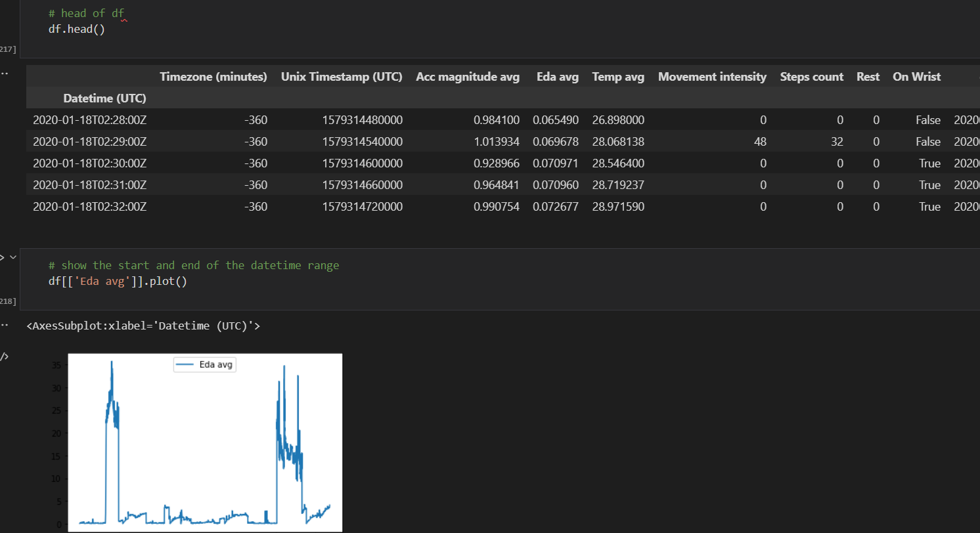Select index row 2020-01-18T02:28:00Z
The image size is (980, 533).
pos(89,120)
